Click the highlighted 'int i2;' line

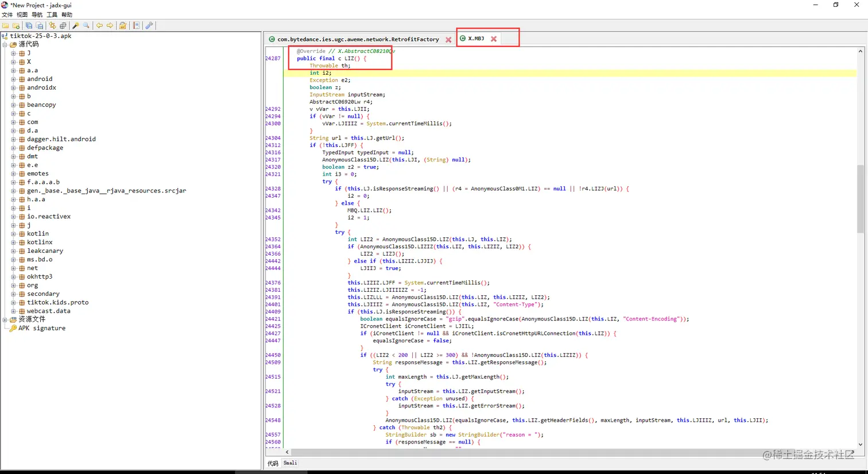click(320, 73)
